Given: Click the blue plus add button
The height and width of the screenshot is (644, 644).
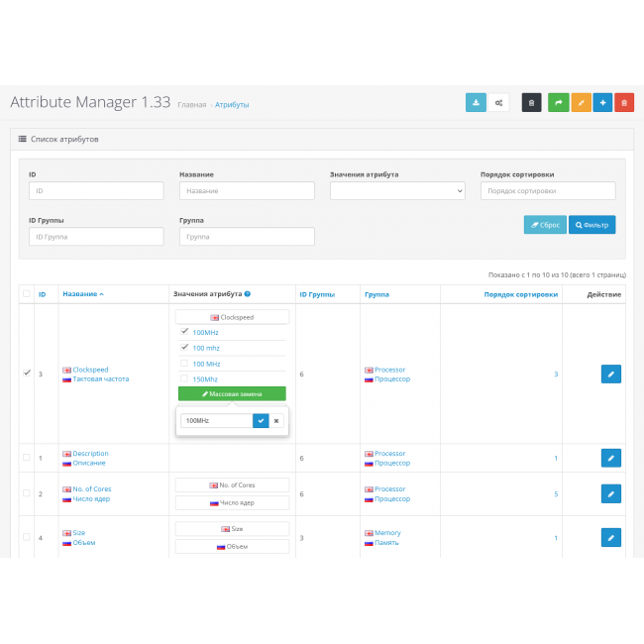Looking at the screenshot, I should [602, 102].
